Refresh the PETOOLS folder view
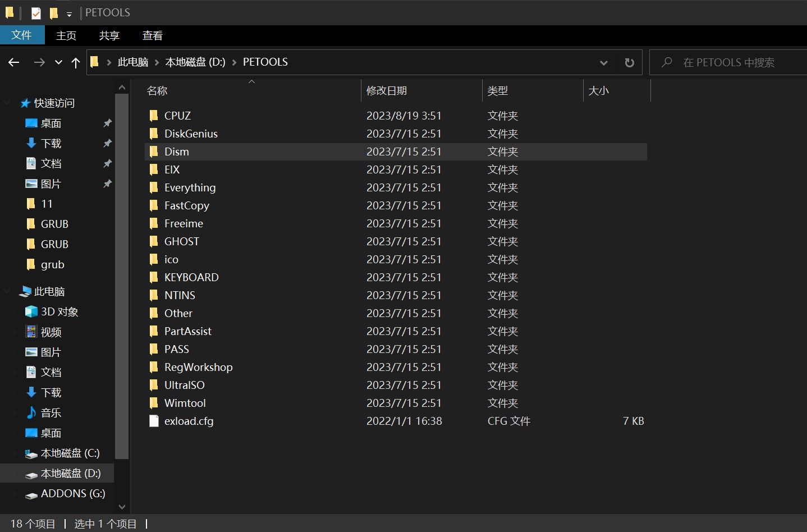This screenshot has height=532, width=807. pos(630,62)
